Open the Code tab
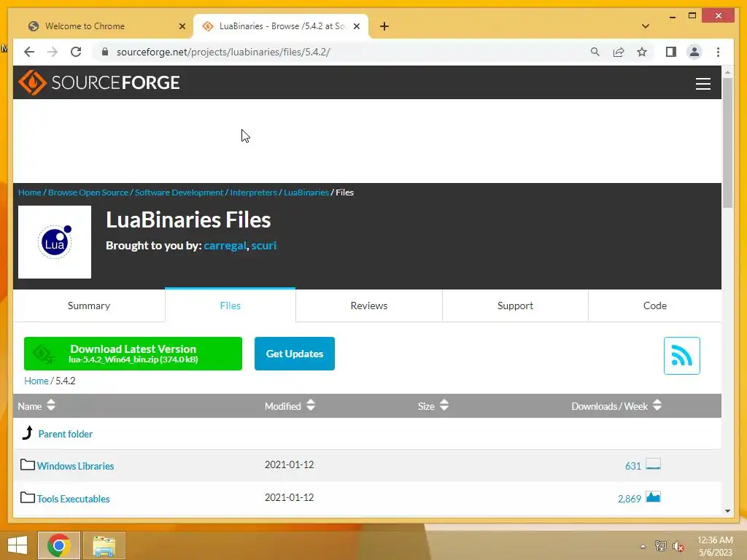The width and height of the screenshot is (747, 560). point(654,306)
